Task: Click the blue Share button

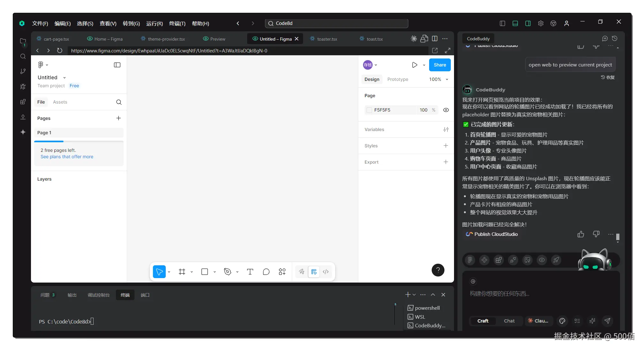Action: point(440,65)
